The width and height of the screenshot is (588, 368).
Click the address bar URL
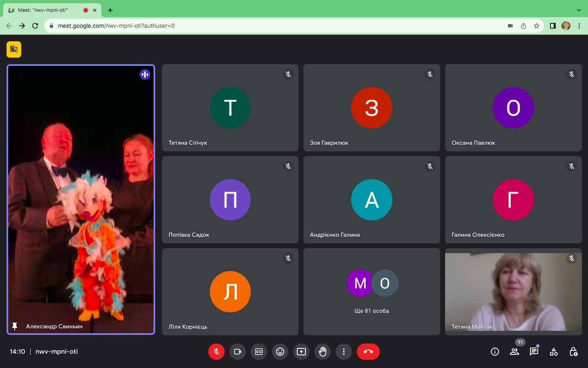[116, 26]
